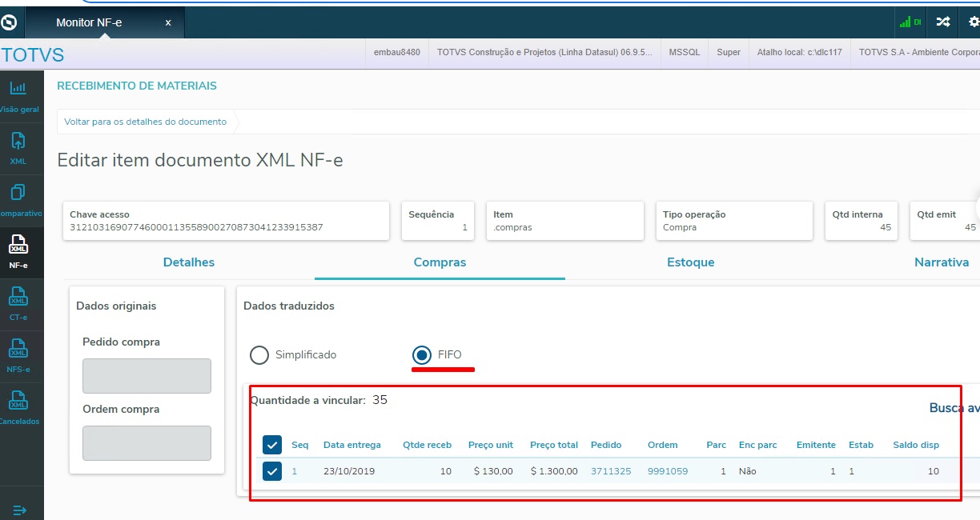Viewport: 980px width, 520px height.
Task: Click the Tipo operação Compra card
Action: click(x=734, y=221)
